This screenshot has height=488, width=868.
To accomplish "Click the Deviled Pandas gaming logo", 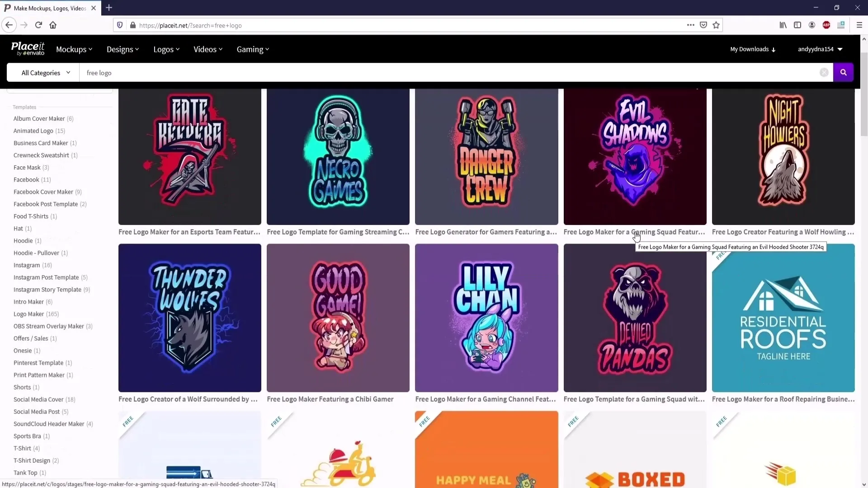I will coord(635,318).
